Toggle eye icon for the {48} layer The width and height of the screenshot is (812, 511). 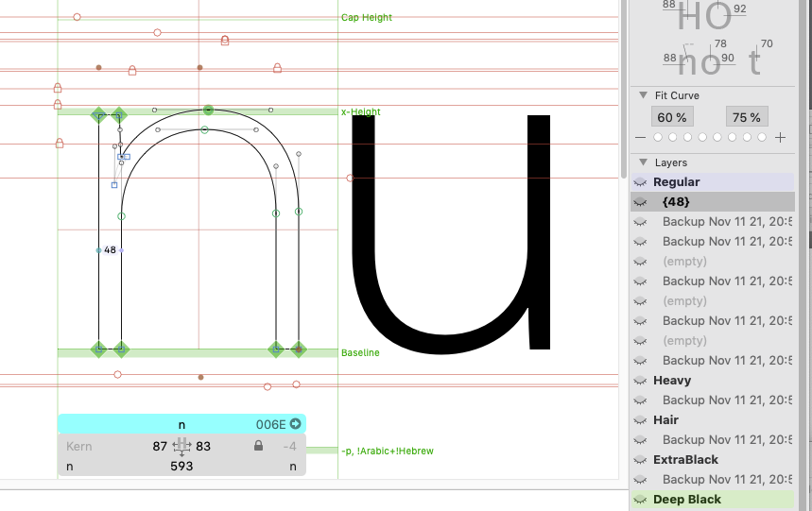[x=640, y=202]
